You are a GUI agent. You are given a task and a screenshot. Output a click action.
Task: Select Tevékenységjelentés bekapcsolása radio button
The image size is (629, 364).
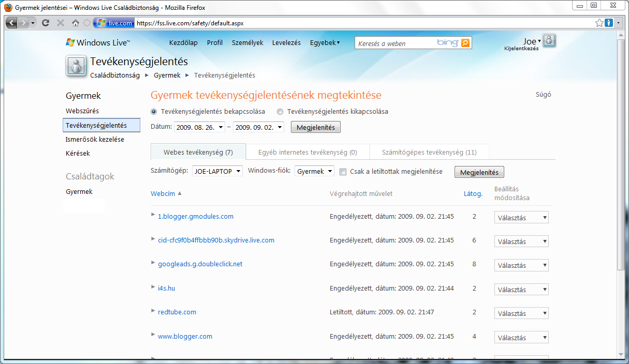point(154,111)
